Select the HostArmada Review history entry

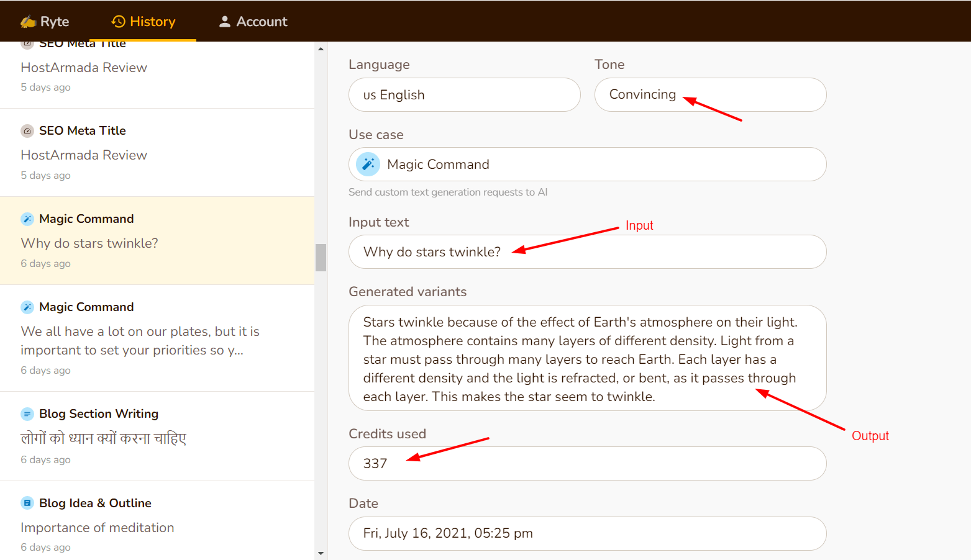(84, 155)
